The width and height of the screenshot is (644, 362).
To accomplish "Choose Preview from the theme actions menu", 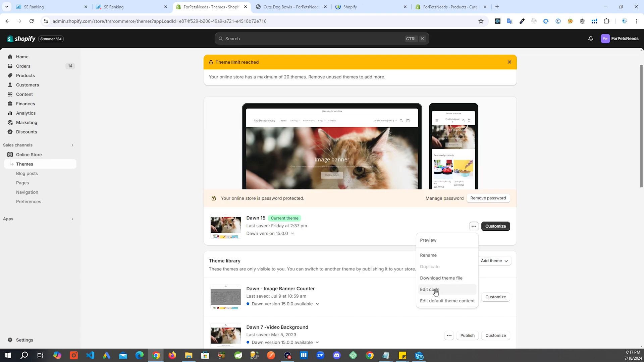I will pos(447,240).
